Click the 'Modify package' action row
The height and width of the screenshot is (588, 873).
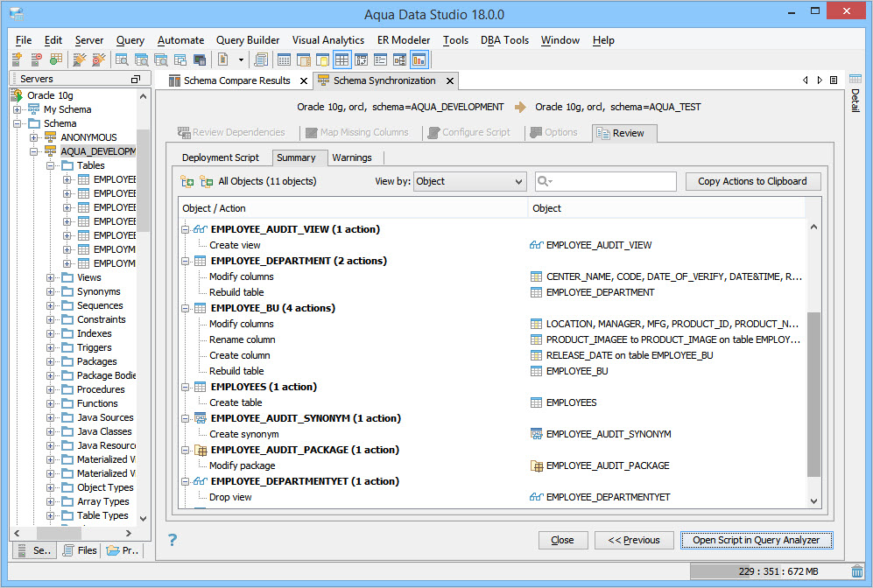pos(243,465)
